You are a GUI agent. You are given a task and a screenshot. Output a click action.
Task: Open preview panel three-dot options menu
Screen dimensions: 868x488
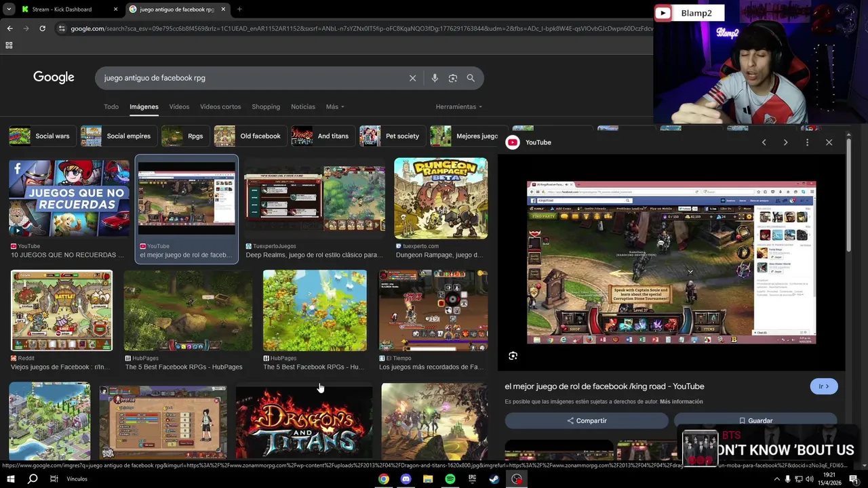point(807,142)
